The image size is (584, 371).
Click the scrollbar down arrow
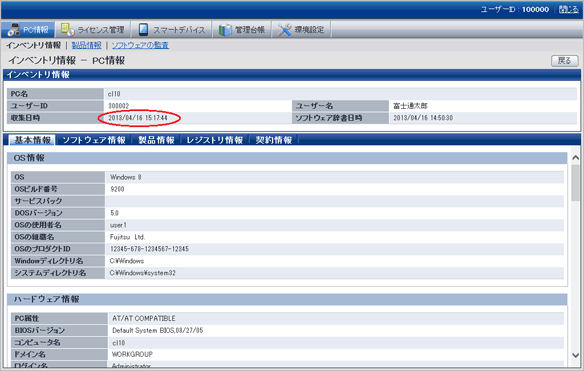[575, 355]
